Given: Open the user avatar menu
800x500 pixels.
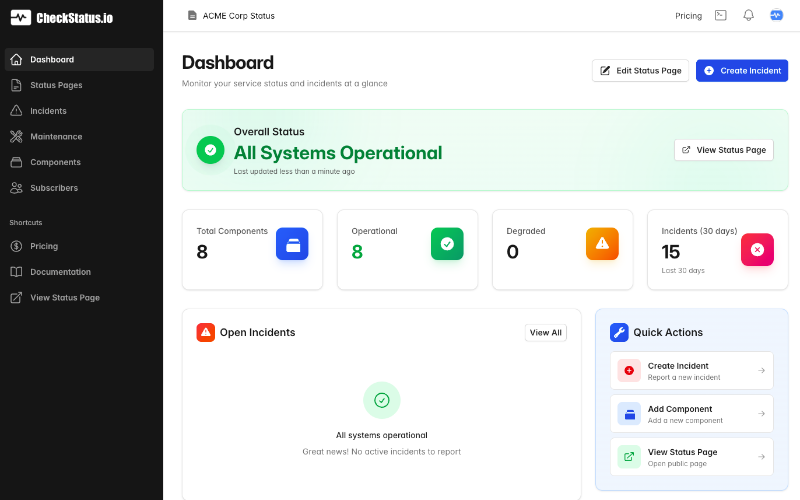Looking at the screenshot, I should pyautogui.click(x=776, y=15).
